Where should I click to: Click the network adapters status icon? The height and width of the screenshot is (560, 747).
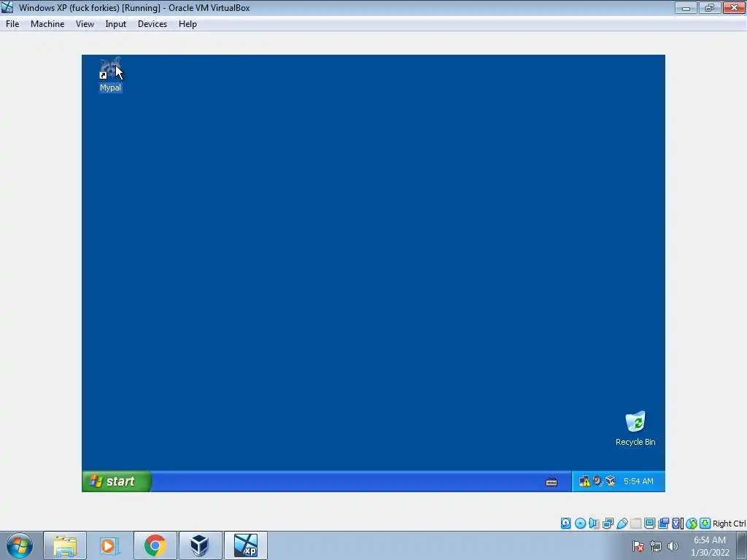point(608,524)
